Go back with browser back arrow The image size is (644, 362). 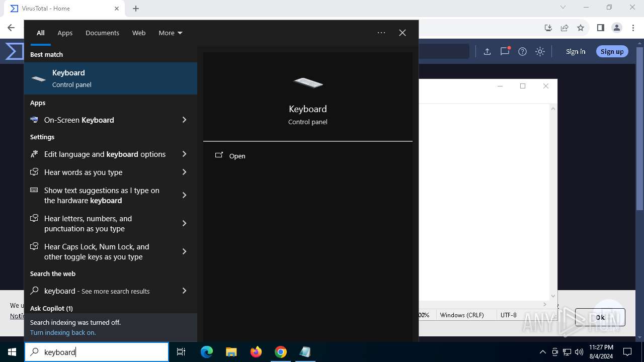[11, 28]
